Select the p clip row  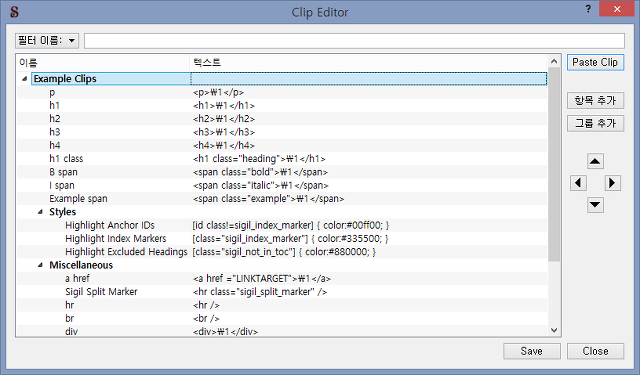[282, 92]
